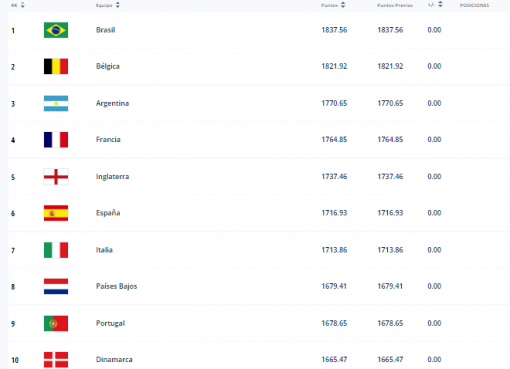
Task: Click the Inglaterra flag icon
Action: pos(56,177)
